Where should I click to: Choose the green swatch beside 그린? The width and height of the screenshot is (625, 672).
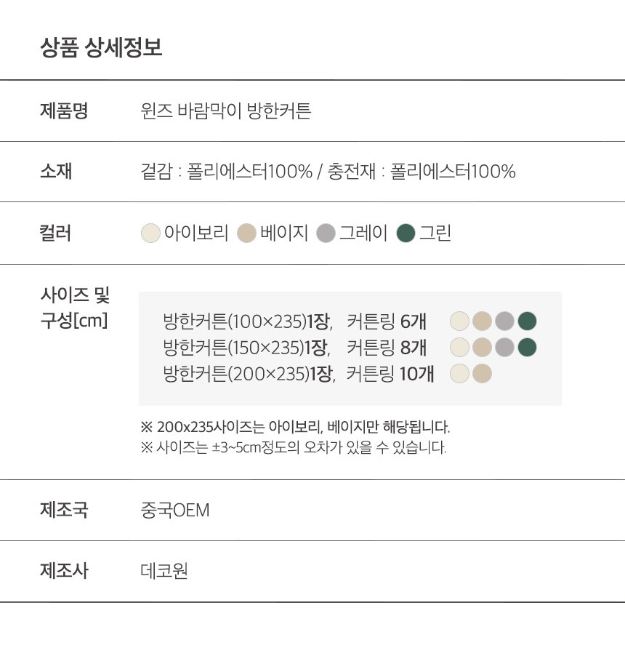coord(406,233)
